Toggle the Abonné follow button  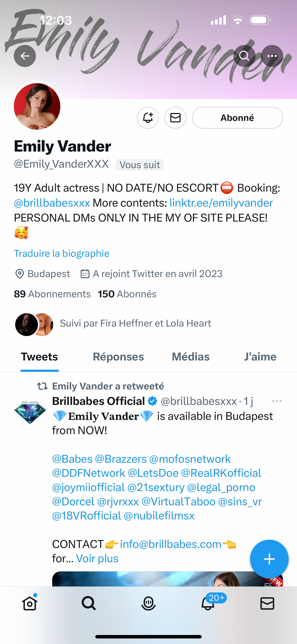pos(237,118)
